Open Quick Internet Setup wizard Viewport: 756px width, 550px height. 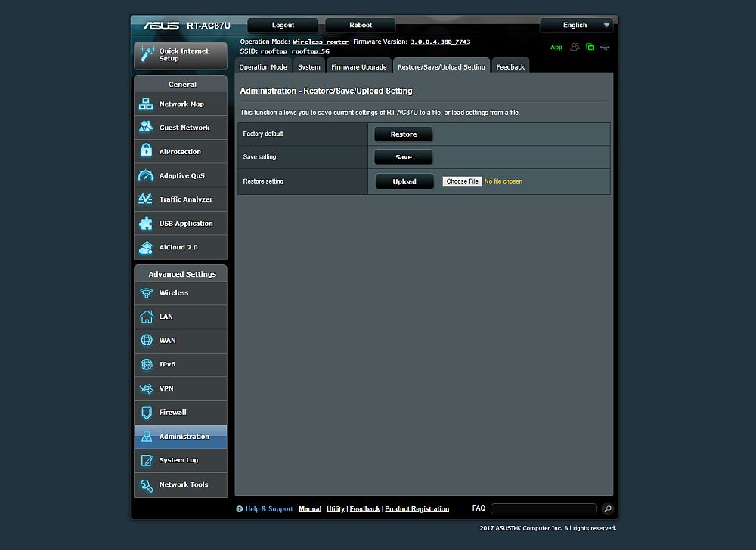(x=180, y=55)
